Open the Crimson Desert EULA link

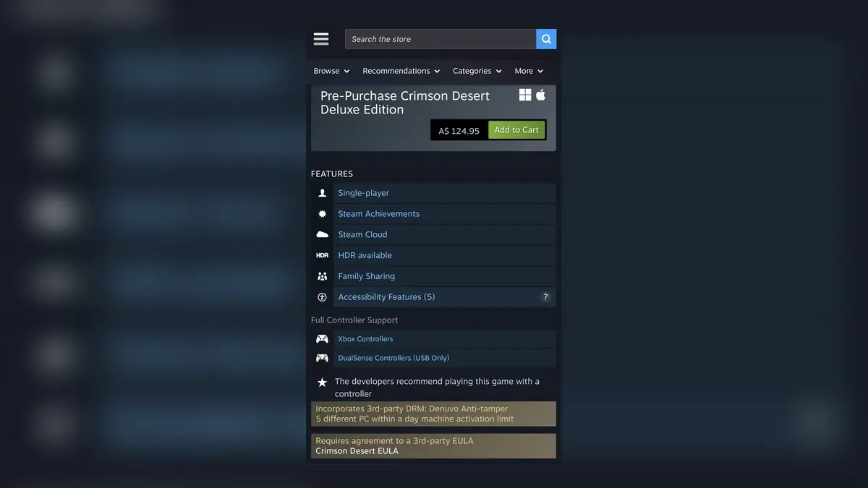[x=357, y=450]
